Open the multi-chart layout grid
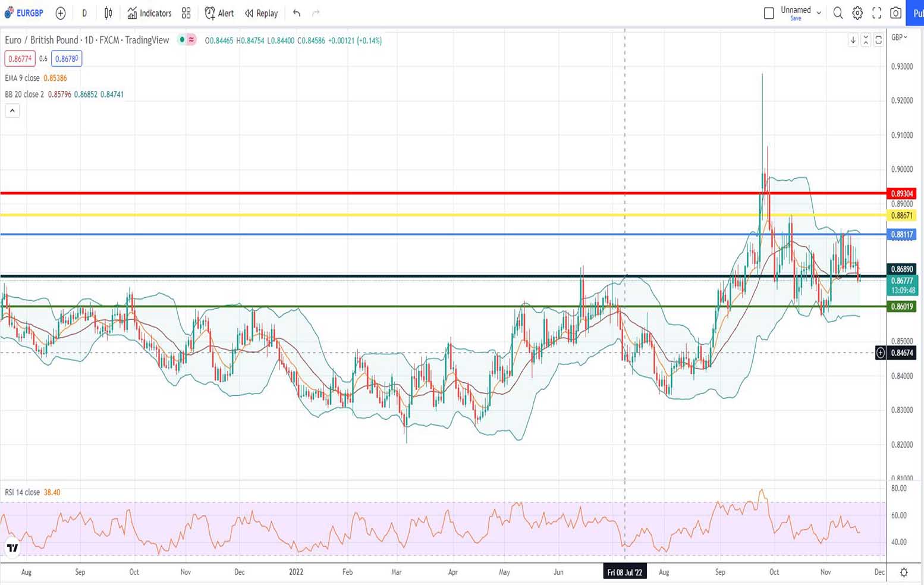The width and height of the screenshot is (924, 585). [x=186, y=12]
